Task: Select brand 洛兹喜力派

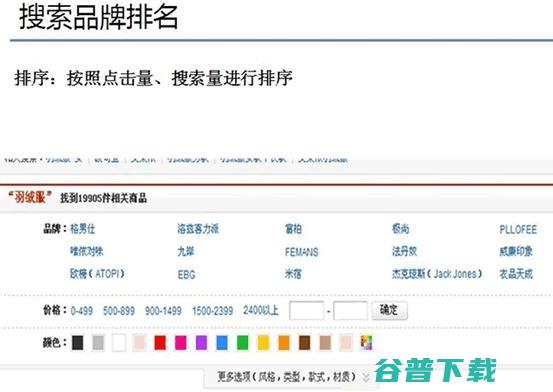Action: pos(198,229)
